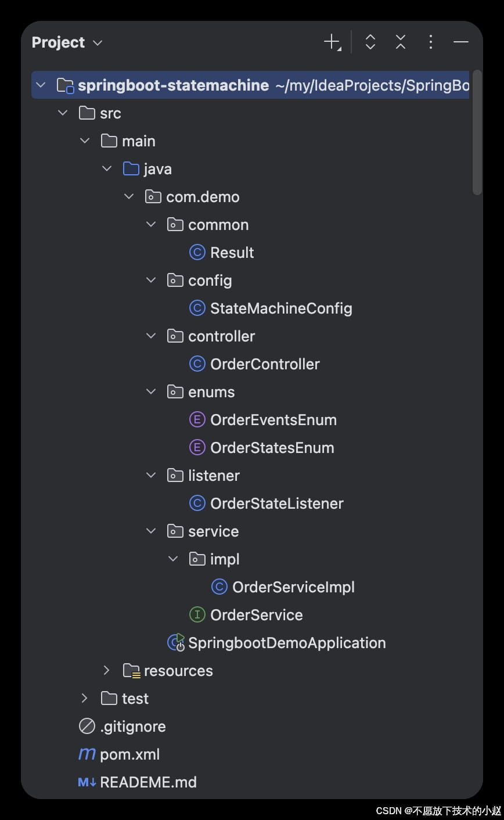Click the StateMachineConfig class icon
504x820 pixels.
197,308
